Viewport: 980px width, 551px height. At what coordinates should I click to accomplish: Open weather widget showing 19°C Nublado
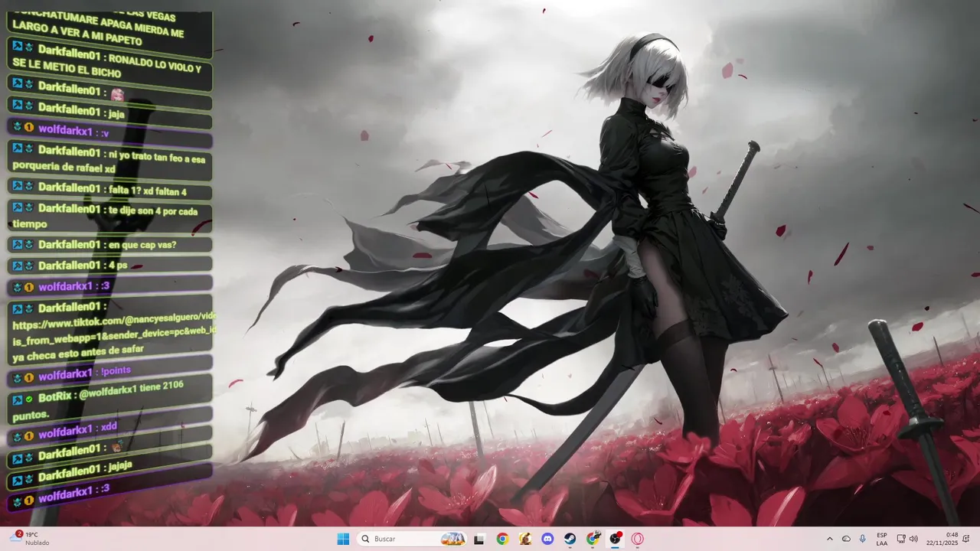pyautogui.click(x=28, y=539)
